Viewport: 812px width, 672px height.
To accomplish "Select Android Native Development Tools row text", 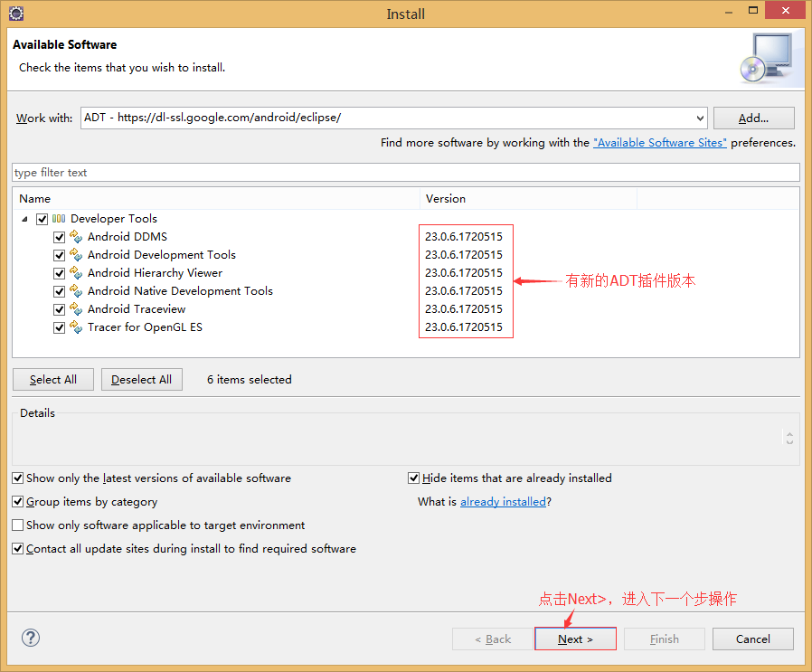I will click(180, 291).
